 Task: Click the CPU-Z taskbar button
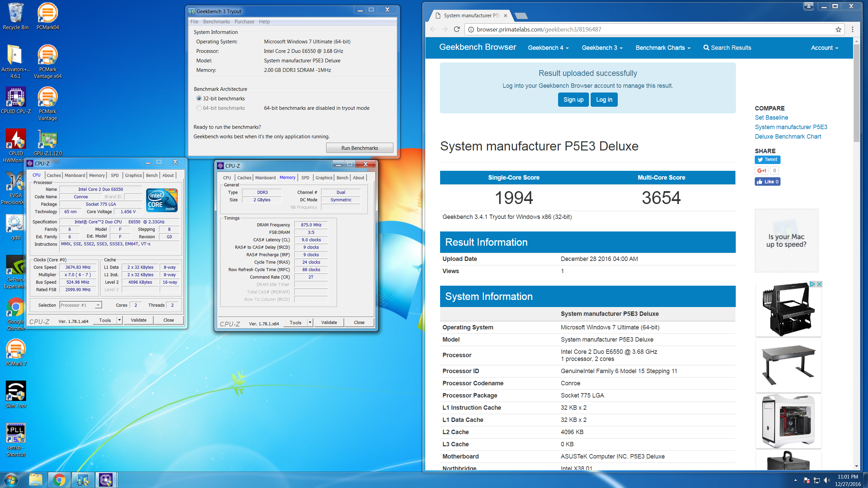tap(106, 480)
